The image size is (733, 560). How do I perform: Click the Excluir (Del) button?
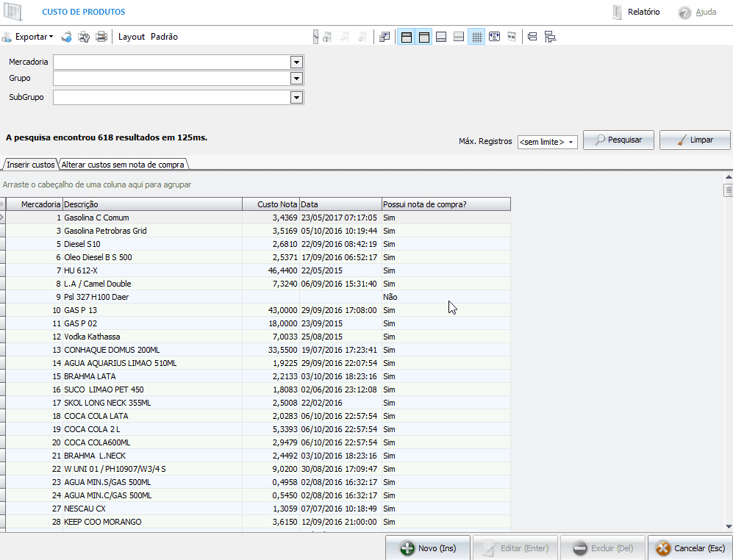(x=603, y=548)
